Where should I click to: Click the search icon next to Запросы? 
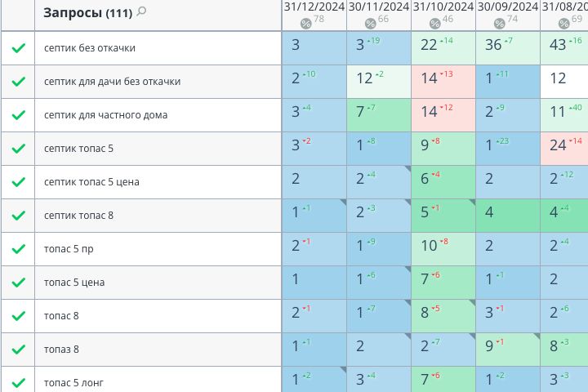pos(142,12)
